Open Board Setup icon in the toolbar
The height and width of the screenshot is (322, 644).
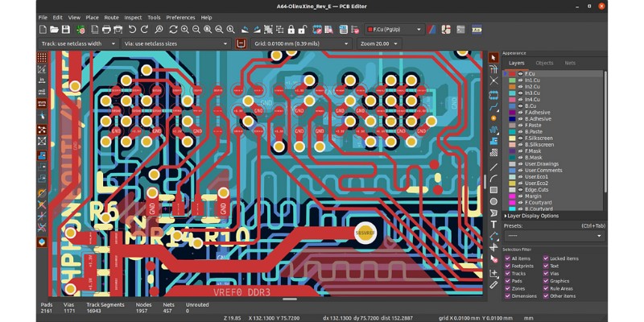coord(81,30)
